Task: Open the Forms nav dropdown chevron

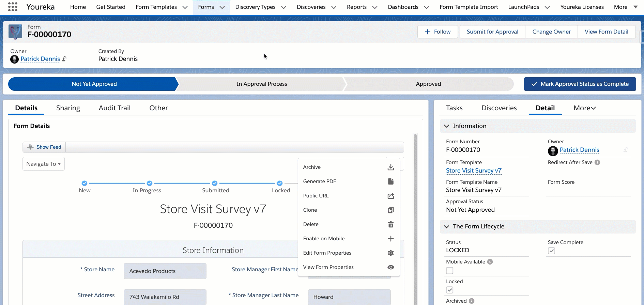Action: click(222, 7)
